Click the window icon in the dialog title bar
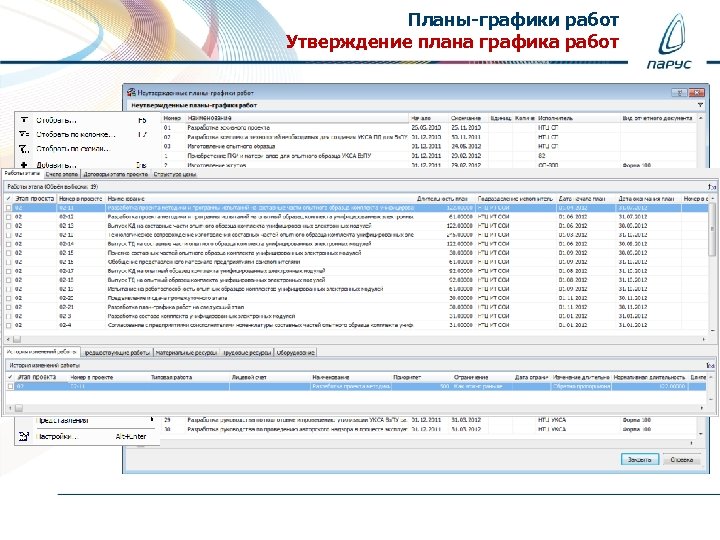 [131, 92]
